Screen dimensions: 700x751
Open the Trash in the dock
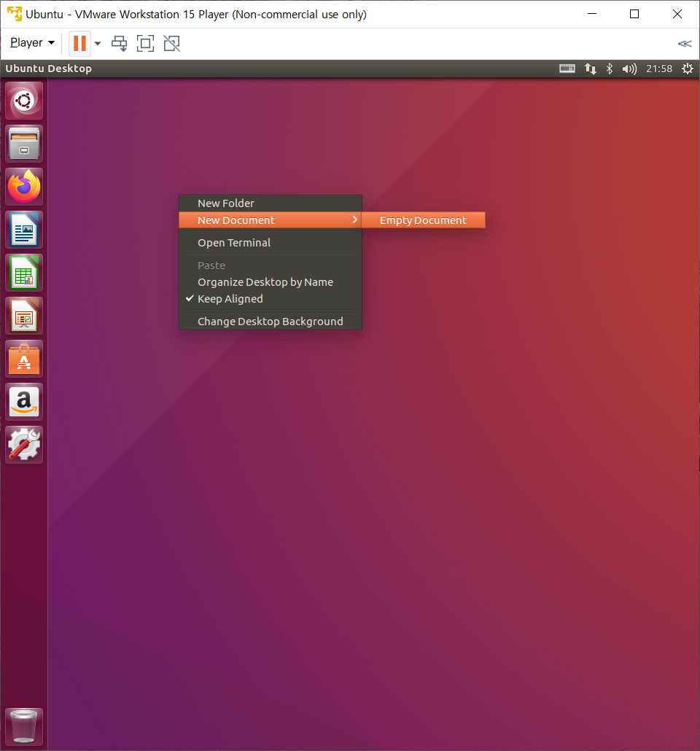tap(24, 727)
